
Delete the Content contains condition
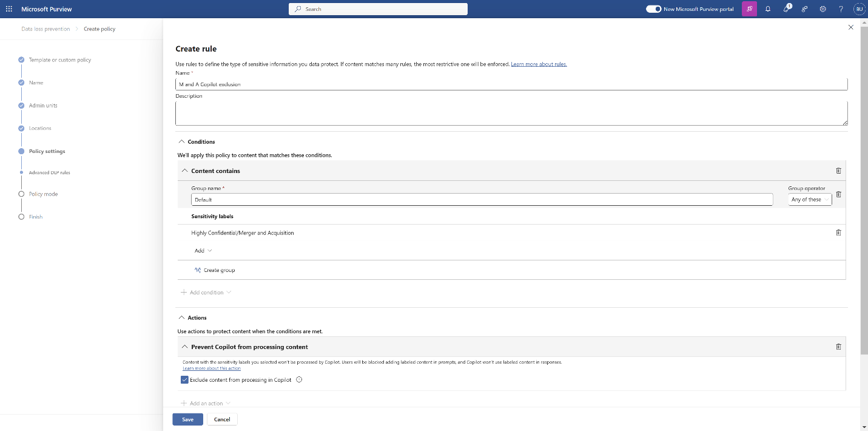point(838,171)
